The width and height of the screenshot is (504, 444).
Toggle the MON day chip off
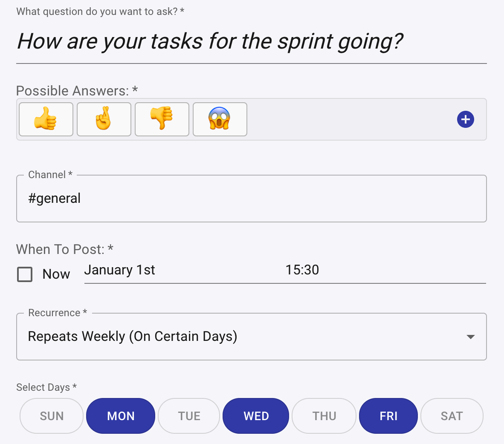pyautogui.click(x=121, y=416)
